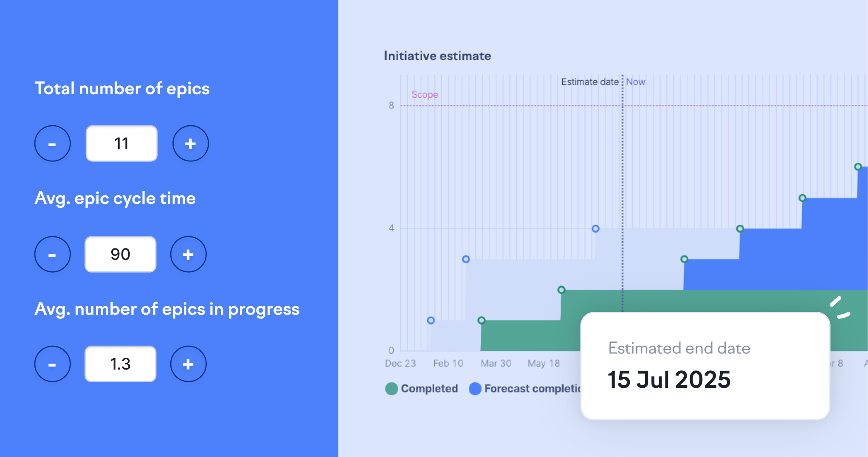The height and width of the screenshot is (457, 868).
Task: Decrease the total number of epics
Action: coord(52,144)
